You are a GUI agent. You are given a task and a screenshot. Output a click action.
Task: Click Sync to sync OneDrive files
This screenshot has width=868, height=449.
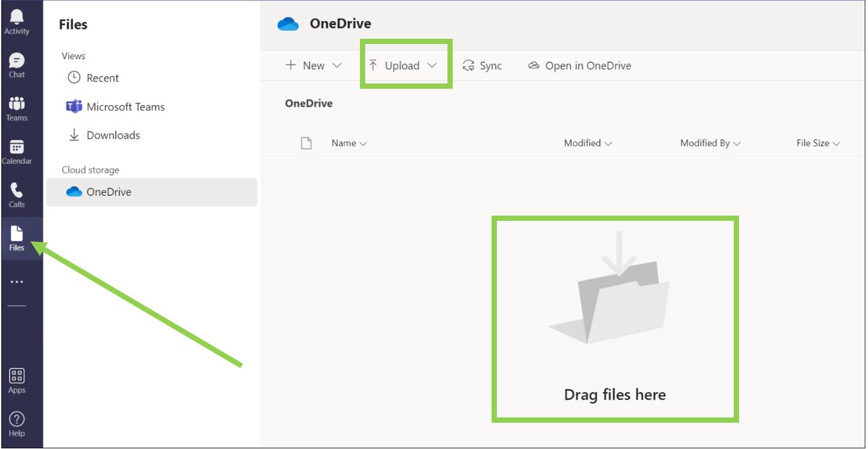click(x=484, y=65)
